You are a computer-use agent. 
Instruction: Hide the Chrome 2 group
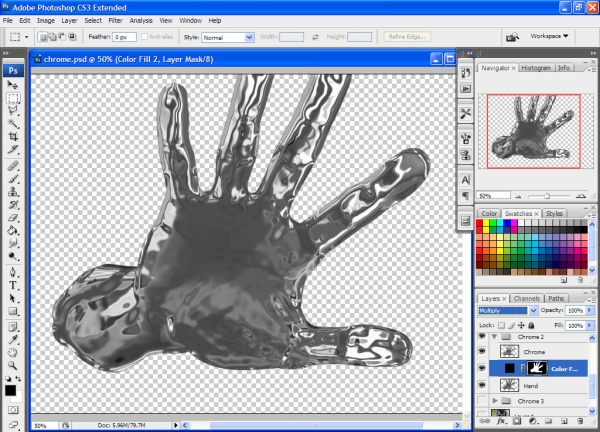click(482, 336)
